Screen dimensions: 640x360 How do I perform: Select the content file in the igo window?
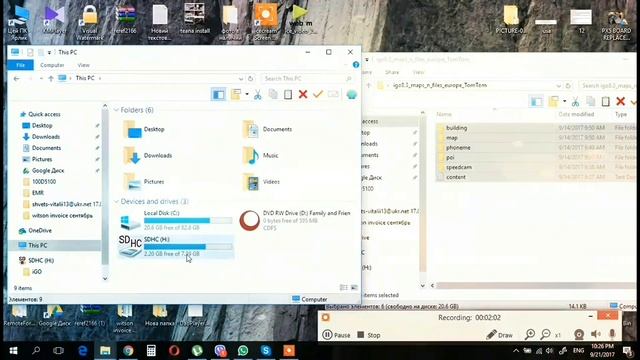456,177
